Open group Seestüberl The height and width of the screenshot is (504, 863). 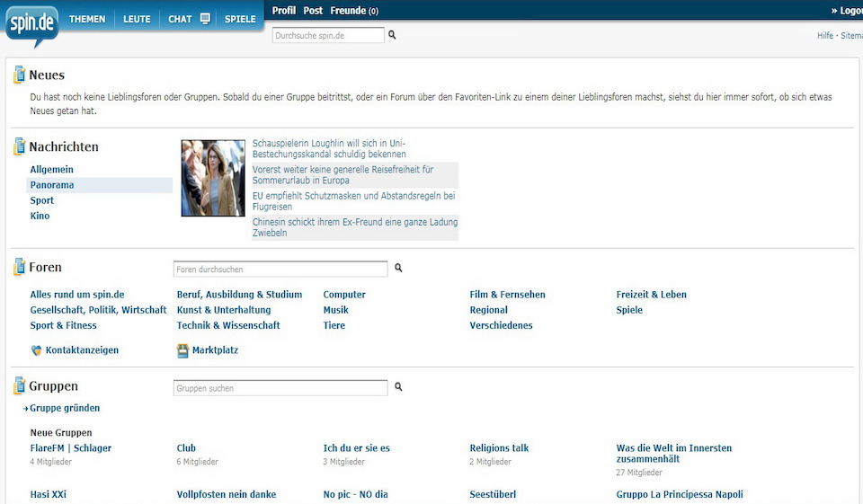coord(493,494)
